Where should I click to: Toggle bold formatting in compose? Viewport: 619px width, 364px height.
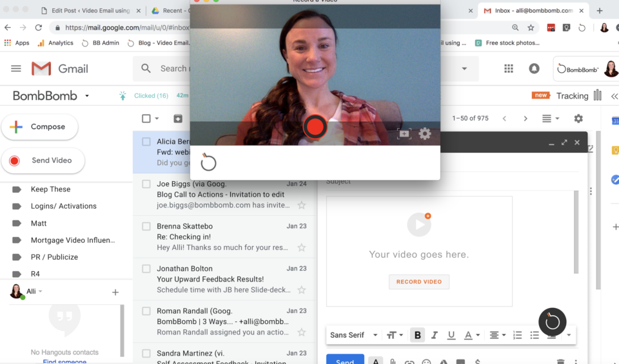coord(417,335)
